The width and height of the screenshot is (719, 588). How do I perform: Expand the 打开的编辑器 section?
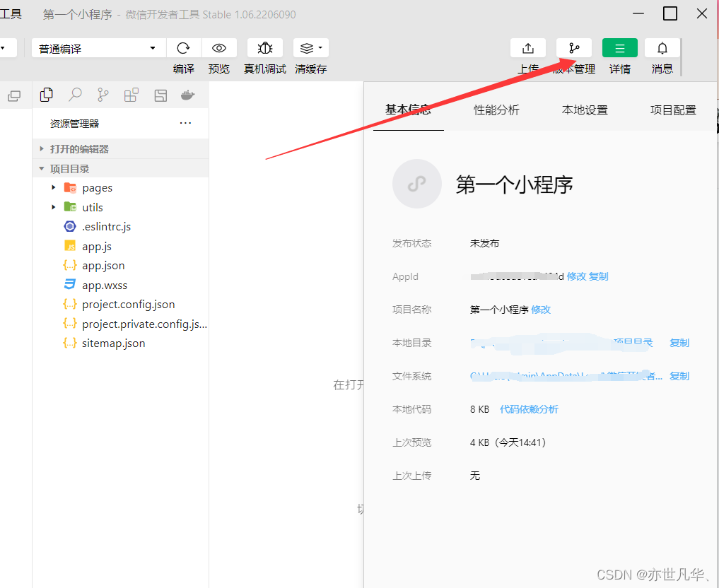coord(121,149)
